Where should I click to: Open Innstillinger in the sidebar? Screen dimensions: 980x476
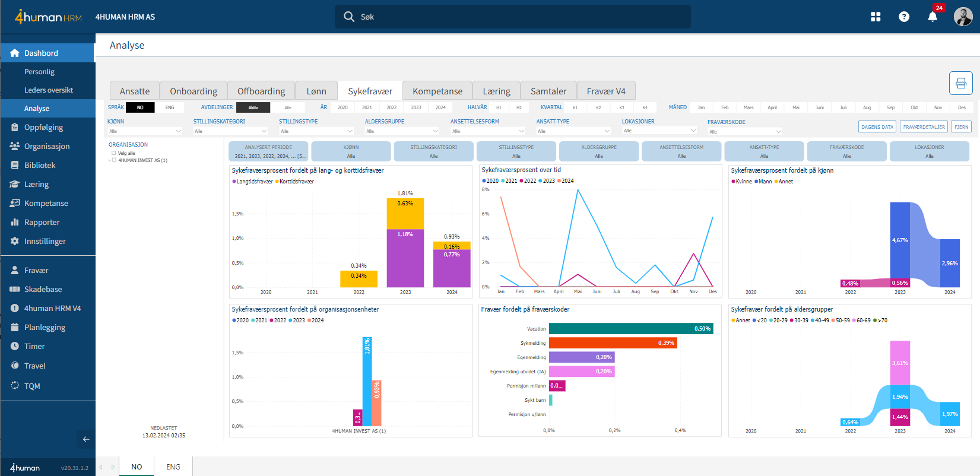(45, 242)
